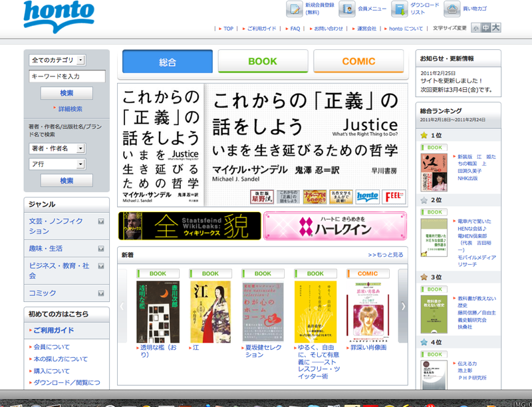The height and width of the screenshot is (407, 532).
Task: Open 本の探し方について link
Action: [x=61, y=359]
